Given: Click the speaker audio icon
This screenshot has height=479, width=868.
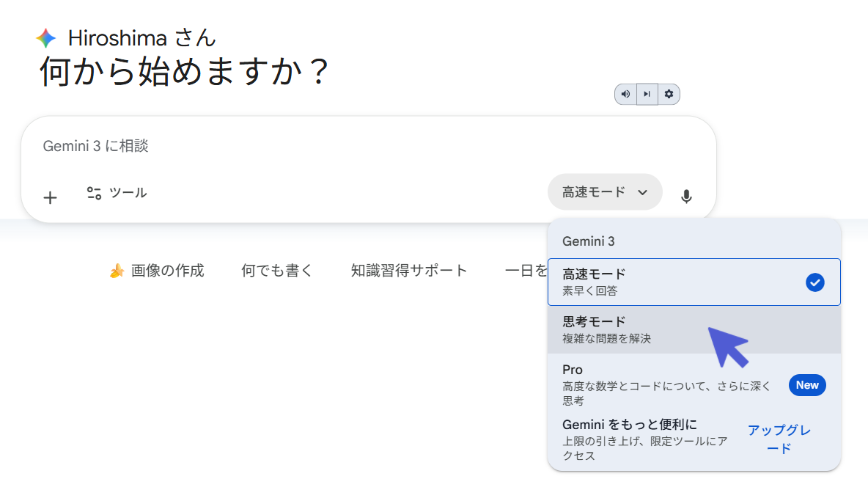Looking at the screenshot, I should [625, 94].
